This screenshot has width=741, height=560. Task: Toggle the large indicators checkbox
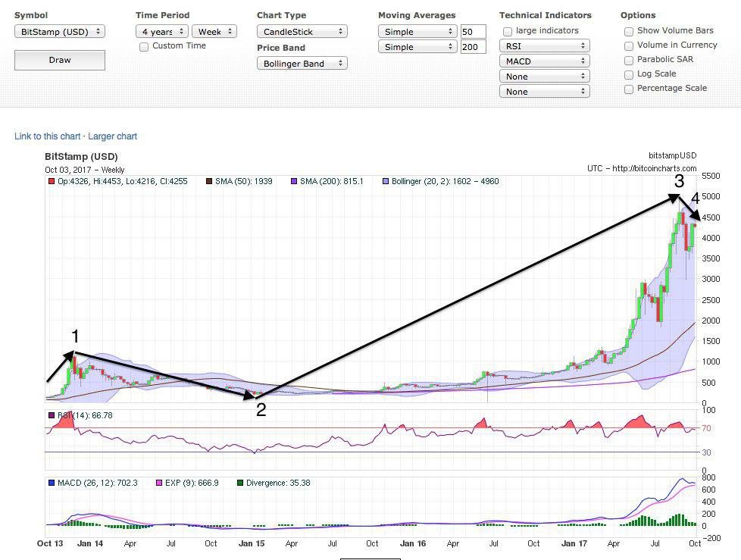(508, 32)
